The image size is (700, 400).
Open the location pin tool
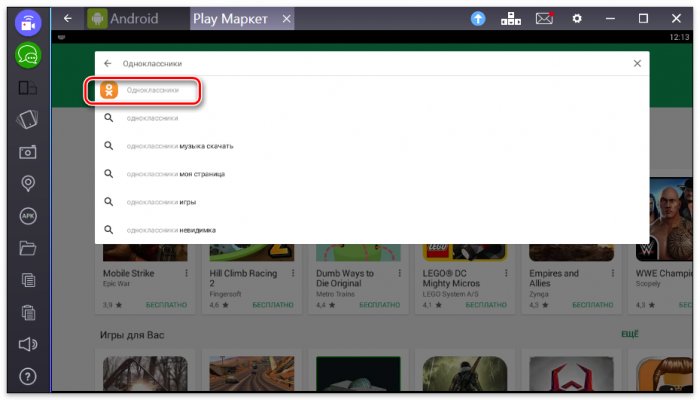click(28, 183)
